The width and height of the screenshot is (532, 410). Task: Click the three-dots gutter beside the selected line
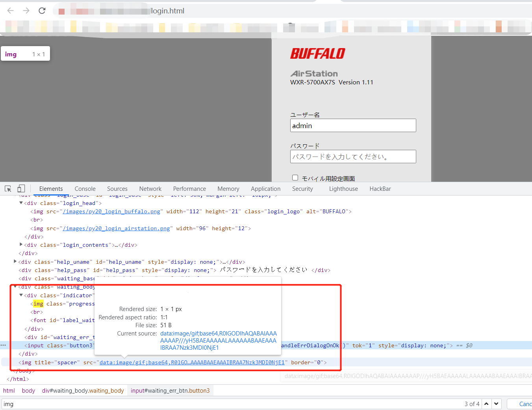click(3, 345)
